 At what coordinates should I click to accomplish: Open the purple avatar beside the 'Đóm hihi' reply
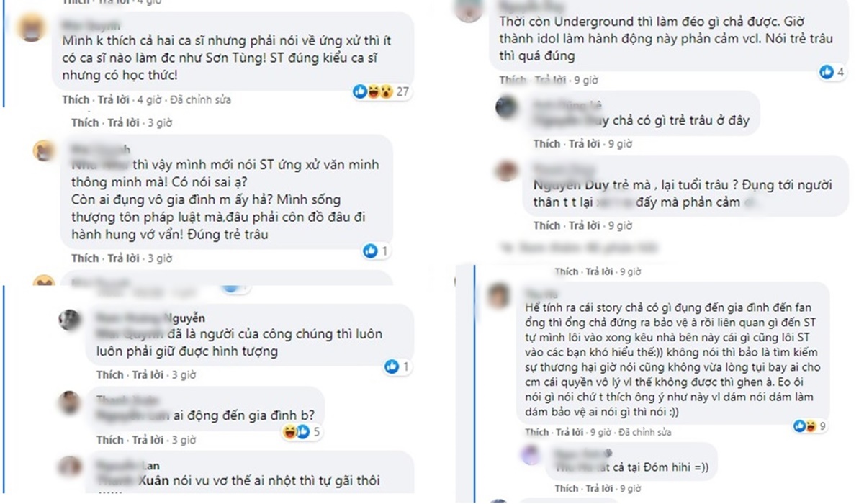[530, 454]
